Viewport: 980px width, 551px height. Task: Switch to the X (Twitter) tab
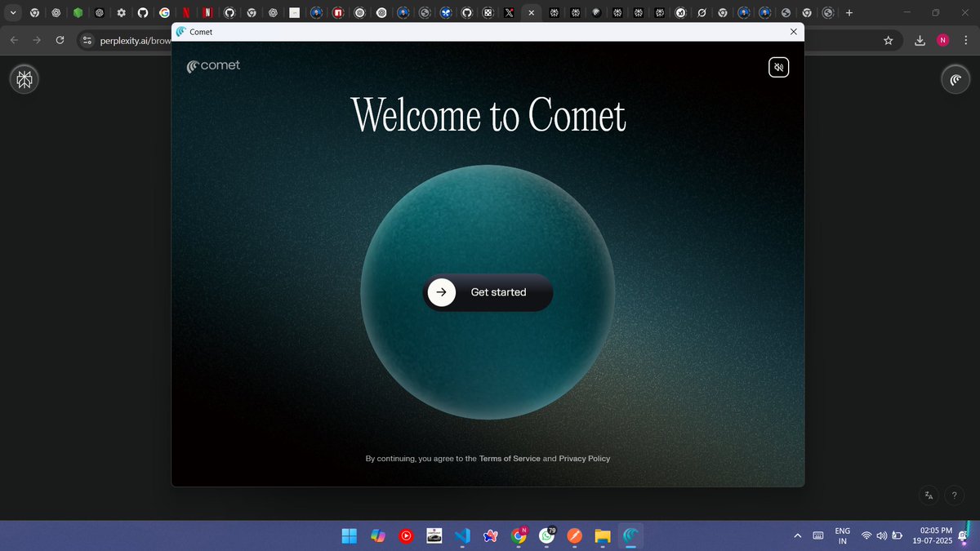[x=509, y=13]
